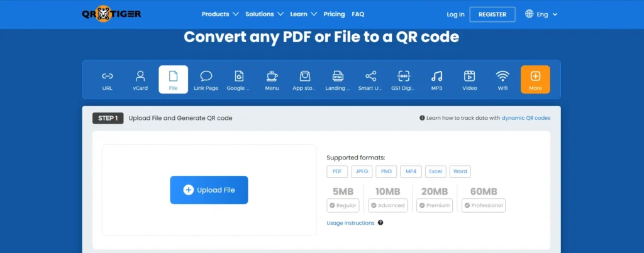Click the PDF format tag
Image resolution: width=644 pixels, height=253 pixels.
tap(337, 171)
